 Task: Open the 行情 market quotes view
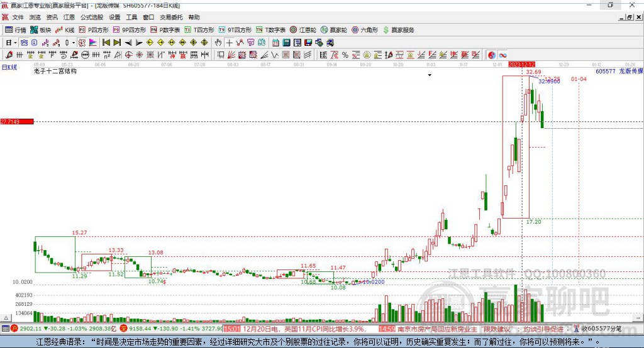click(16, 30)
